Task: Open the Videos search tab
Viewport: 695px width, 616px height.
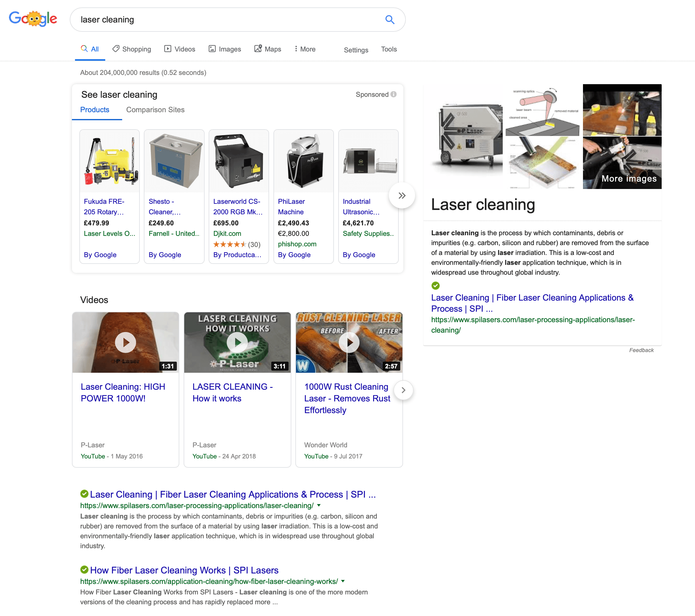Action: pyautogui.click(x=180, y=49)
